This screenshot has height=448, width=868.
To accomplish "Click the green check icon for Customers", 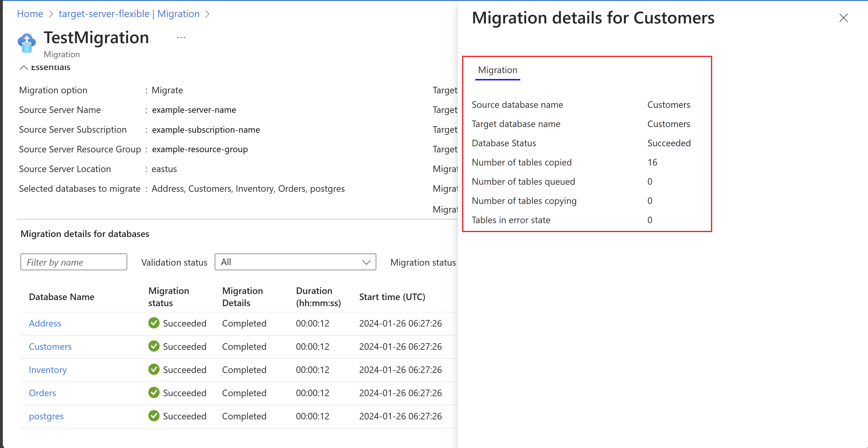I will pos(154,346).
